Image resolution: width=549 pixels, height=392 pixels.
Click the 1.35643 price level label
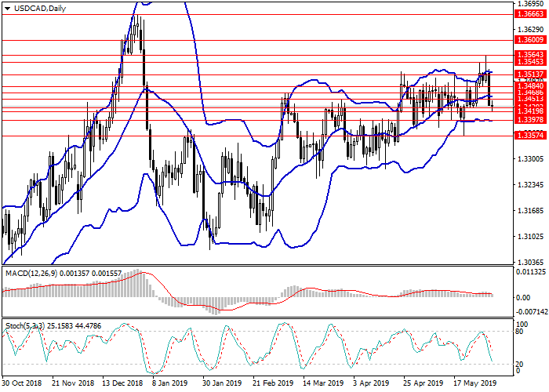[529, 54]
